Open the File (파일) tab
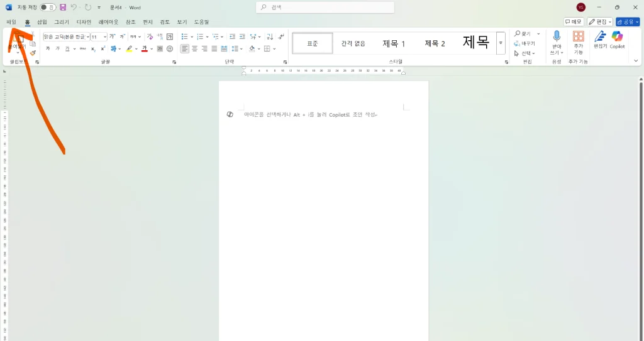 pyautogui.click(x=11, y=22)
